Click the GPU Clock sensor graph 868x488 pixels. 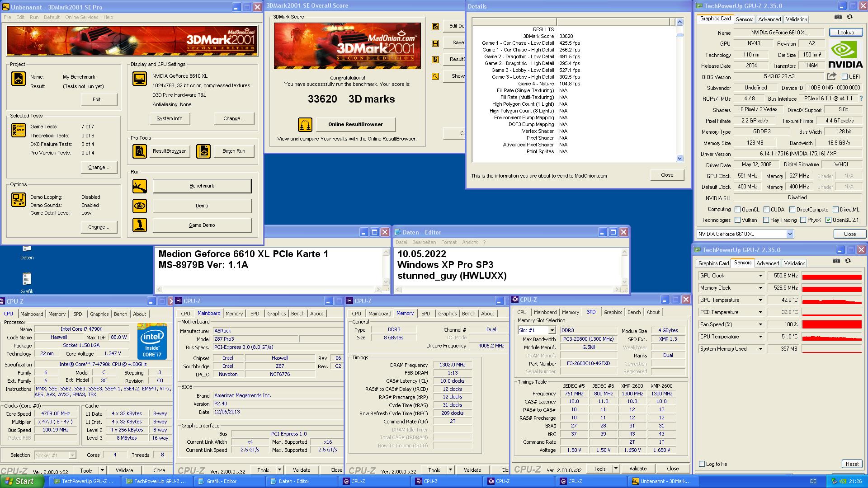(x=831, y=276)
